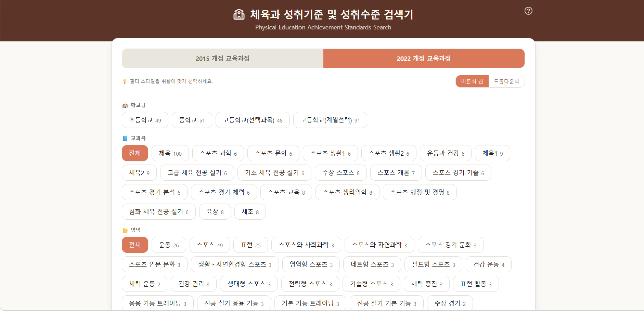
Task: Filter by 운동과 건강 subject
Action: click(x=446, y=153)
